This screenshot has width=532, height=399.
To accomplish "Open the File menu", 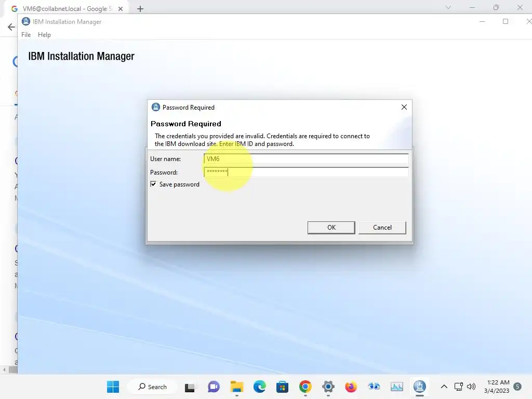I will tap(26, 35).
